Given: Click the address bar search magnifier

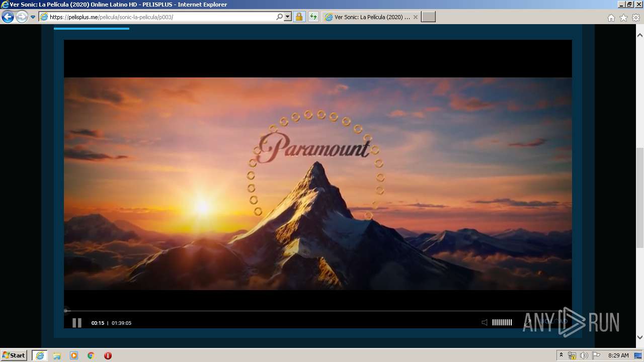Looking at the screenshot, I should tap(279, 17).
